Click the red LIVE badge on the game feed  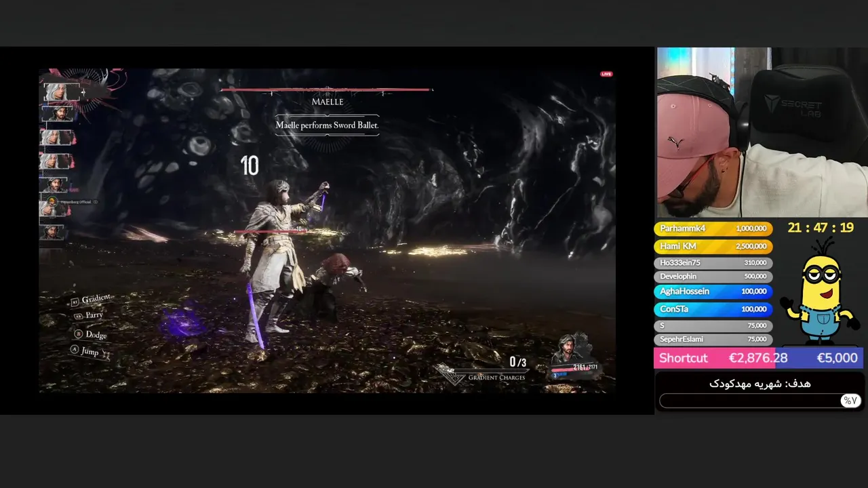click(x=606, y=74)
